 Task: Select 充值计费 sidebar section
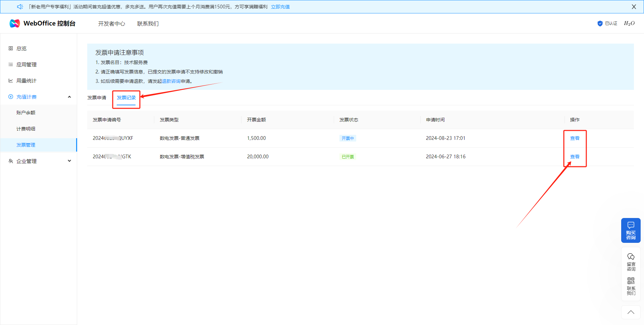26,97
